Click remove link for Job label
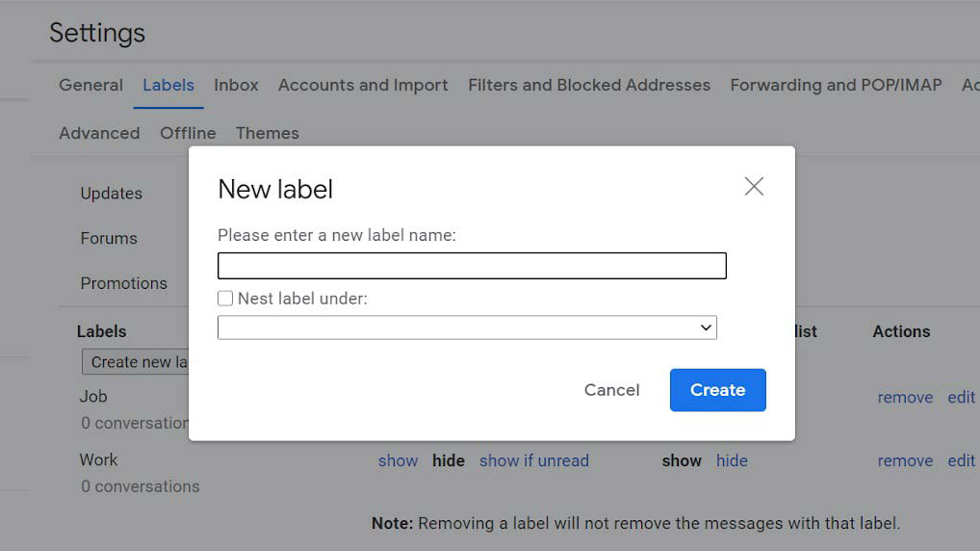The image size is (980, 551). 905,397
